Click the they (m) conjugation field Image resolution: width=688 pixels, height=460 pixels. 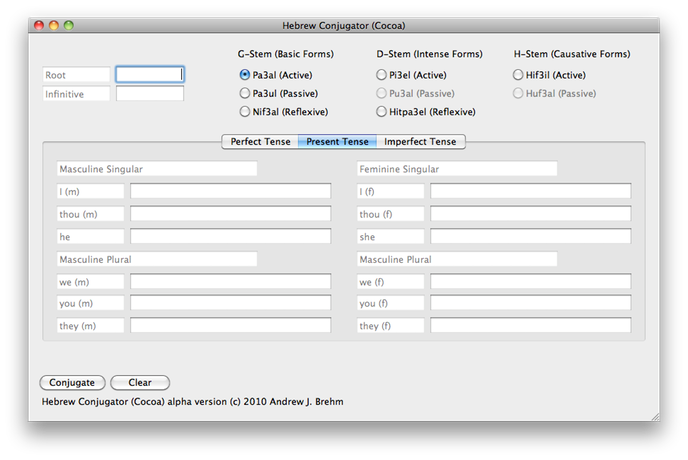click(230, 325)
